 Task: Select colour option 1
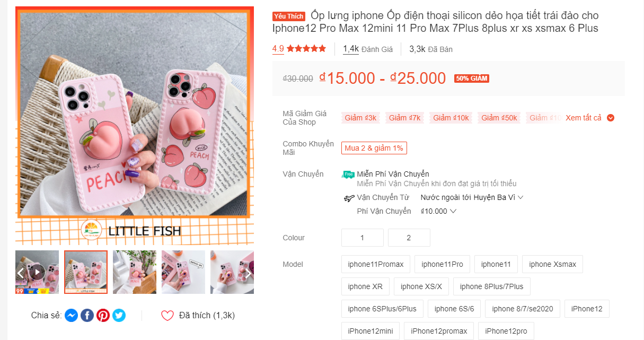coord(362,238)
